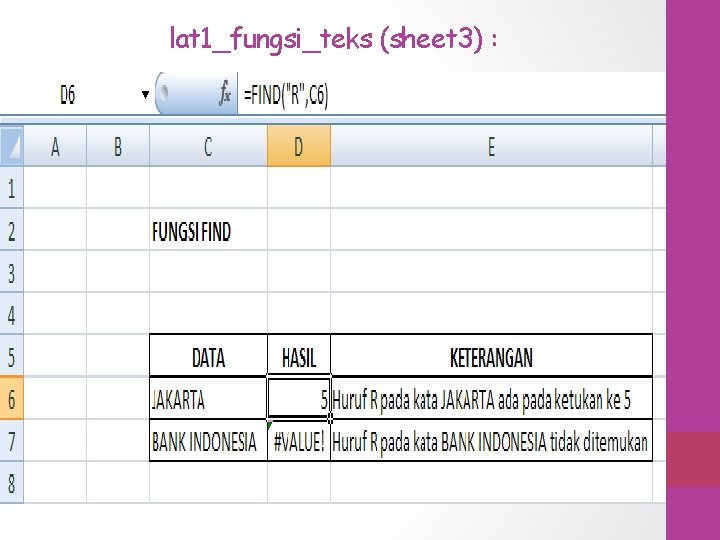The image size is (720, 540).
Task: Select column A header
Action: pos(55,147)
